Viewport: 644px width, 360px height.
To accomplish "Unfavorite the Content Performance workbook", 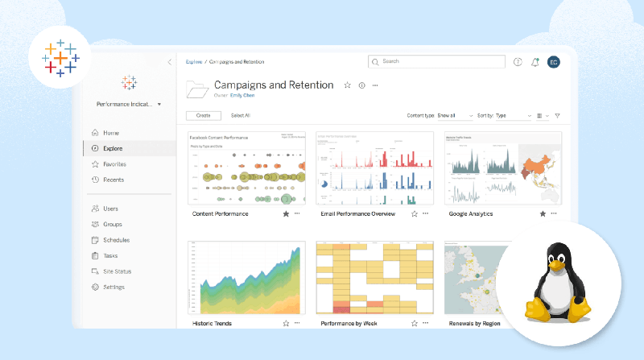I will tap(286, 214).
